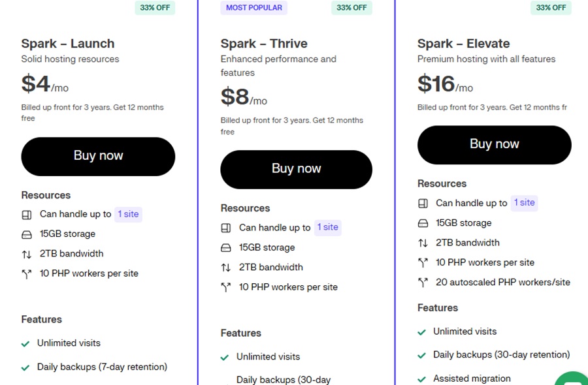588x385 pixels.
Task: Click the PHP workers branch icon in Spark – Launch
Action: (x=27, y=273)
